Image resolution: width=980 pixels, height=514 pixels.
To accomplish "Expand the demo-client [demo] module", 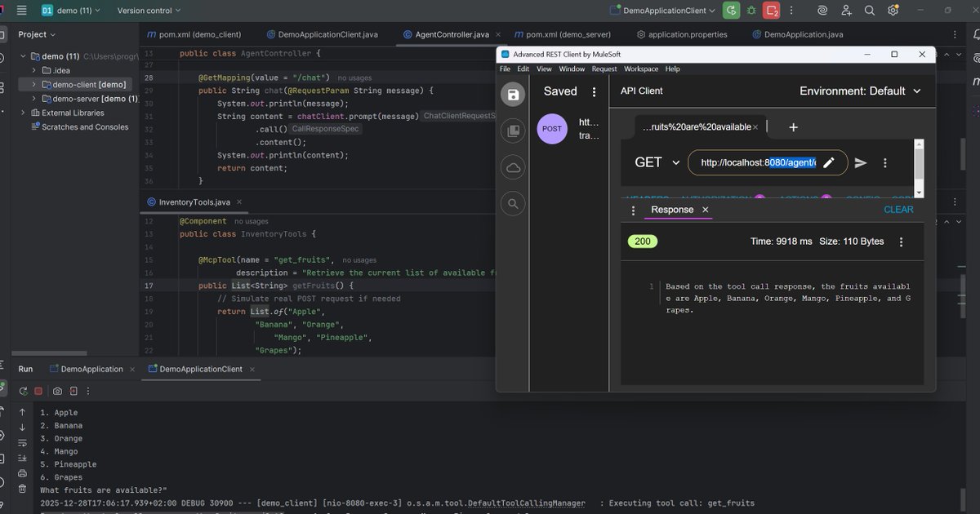I will pos(34,84).
